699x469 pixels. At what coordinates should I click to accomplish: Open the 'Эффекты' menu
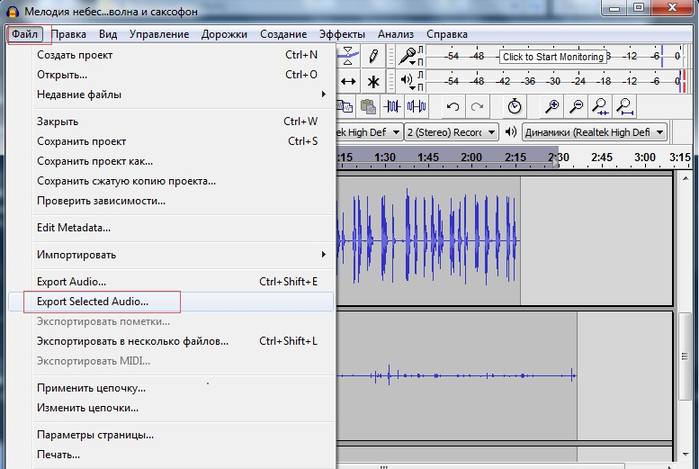pyautogui.click(x=342, y=34)
